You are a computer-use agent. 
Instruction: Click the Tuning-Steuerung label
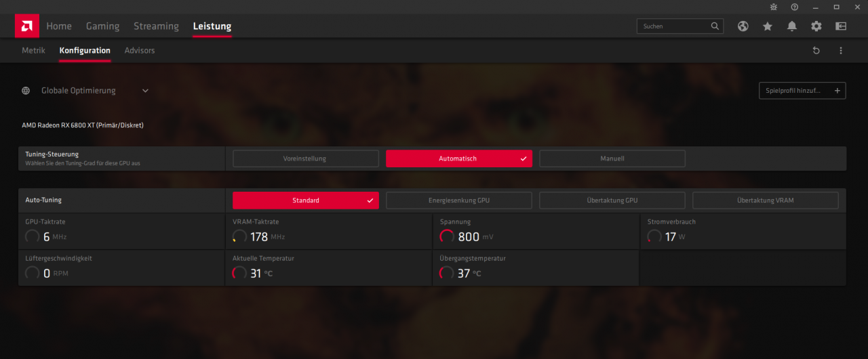(x=52, y=154)
